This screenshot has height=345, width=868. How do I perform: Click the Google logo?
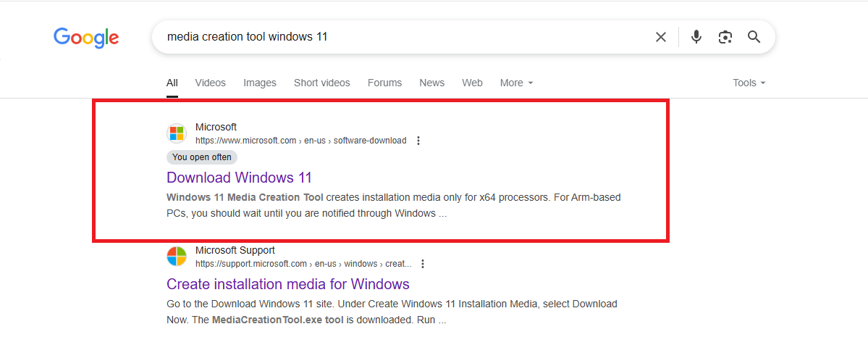[86, 38]
